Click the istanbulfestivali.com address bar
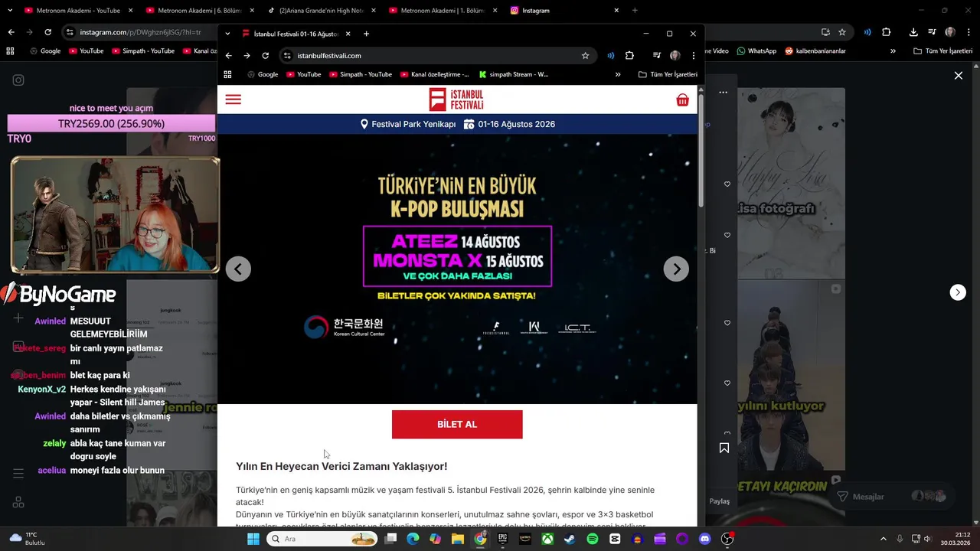The image size is (980, 551). coord(436,56)
